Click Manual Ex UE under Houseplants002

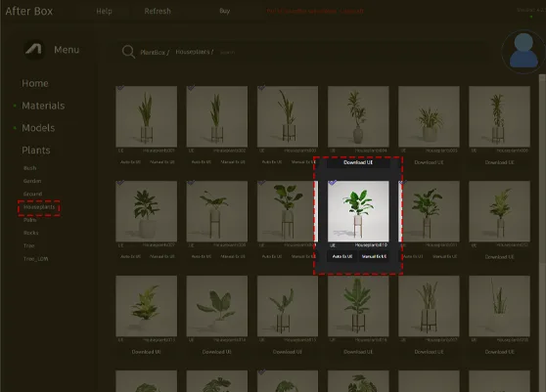[233, 162]
